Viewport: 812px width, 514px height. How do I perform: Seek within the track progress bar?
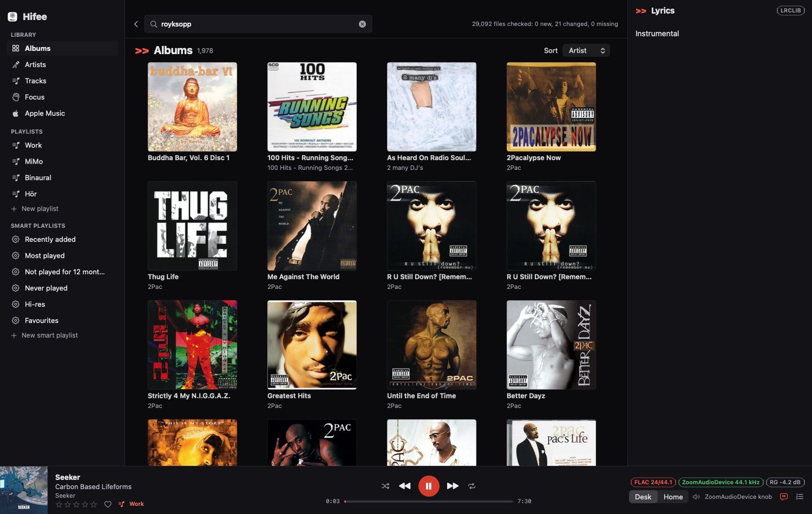(428, 502)
